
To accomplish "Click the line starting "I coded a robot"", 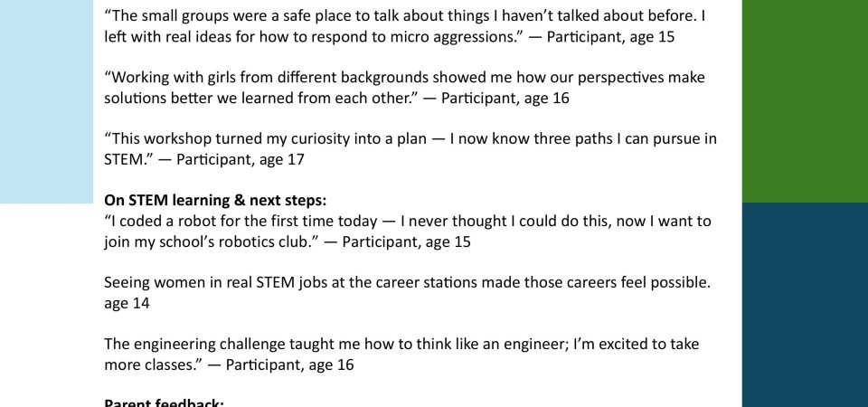I will pyautogui.click(x=271, y=221).
